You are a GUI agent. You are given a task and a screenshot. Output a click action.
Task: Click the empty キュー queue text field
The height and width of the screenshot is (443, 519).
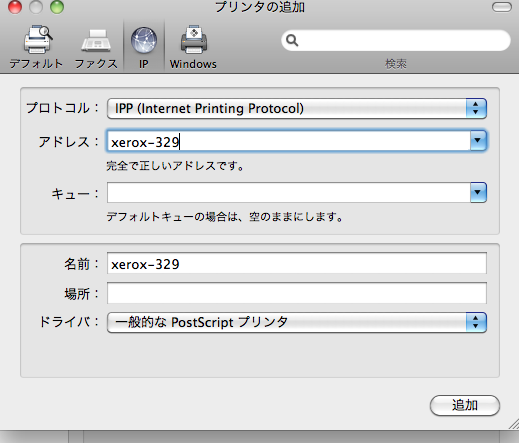[289, 192]
